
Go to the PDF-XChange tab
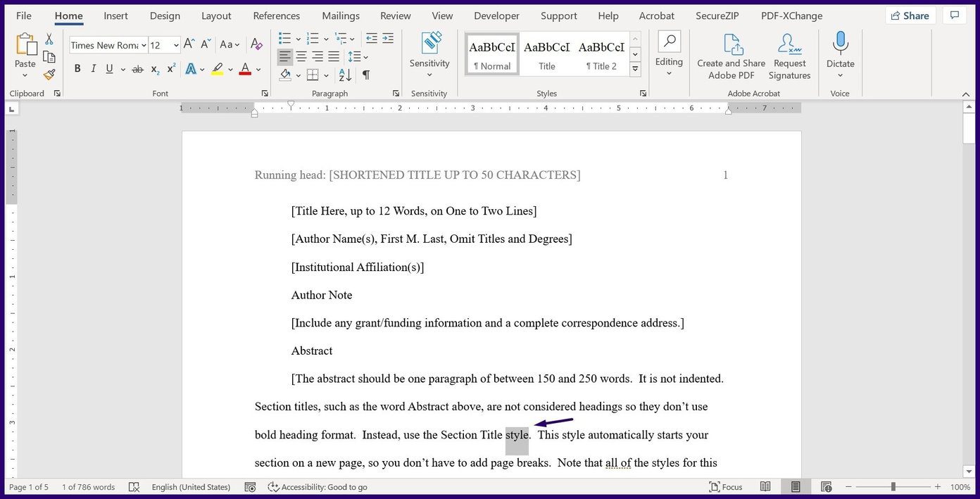point(791,15)
